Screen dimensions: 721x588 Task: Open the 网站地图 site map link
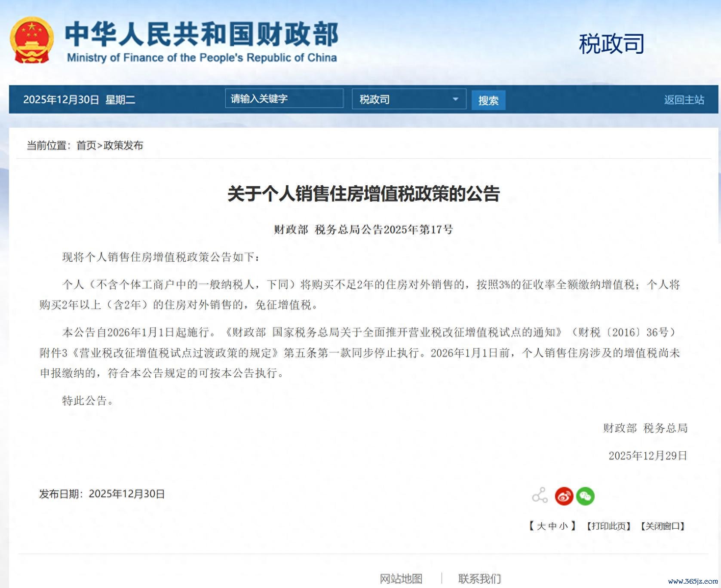(x=401, y=579)
